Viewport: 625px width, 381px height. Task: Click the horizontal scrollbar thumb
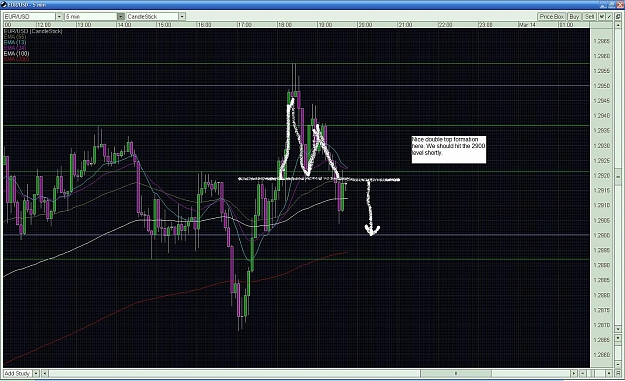click(456, 373)
